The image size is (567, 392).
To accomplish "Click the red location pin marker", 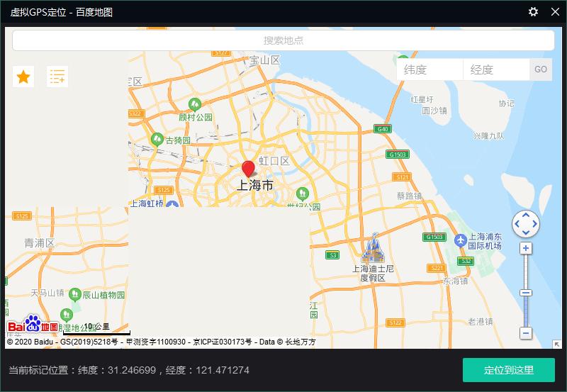I will point(248,169).
